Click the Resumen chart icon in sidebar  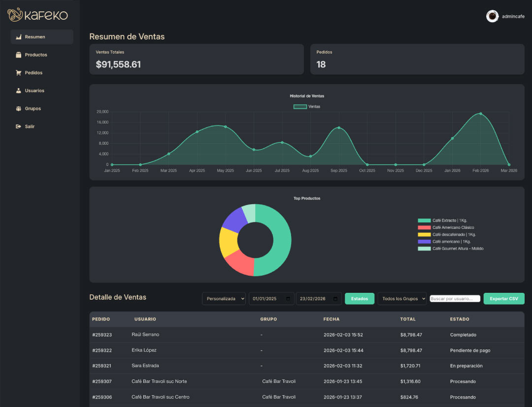pyautogui.click(x=19, y=37)
